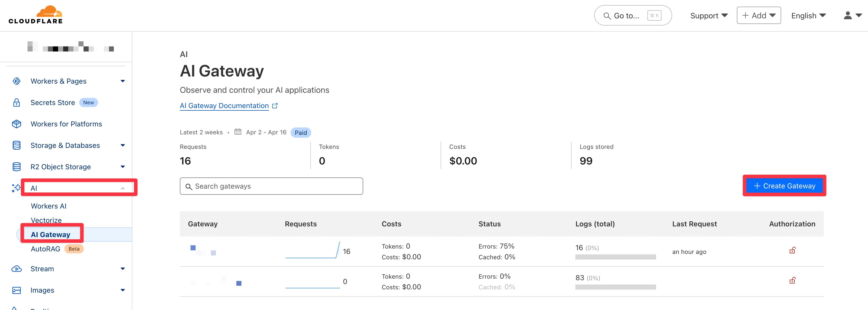Expand the Workers & Pages arrow
Viewport: 868px width, 310px height.
tap(123, 81)
